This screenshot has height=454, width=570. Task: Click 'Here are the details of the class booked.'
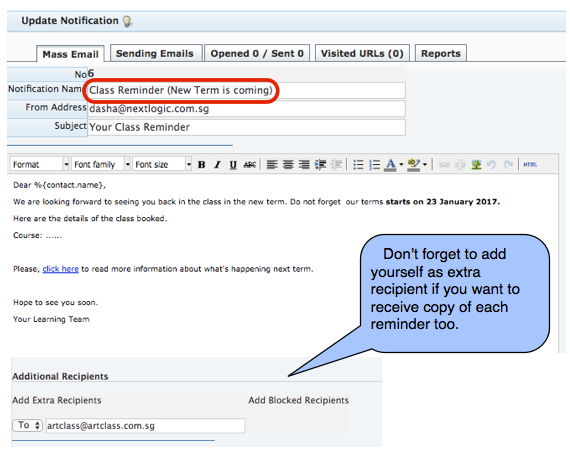[90, 218]
